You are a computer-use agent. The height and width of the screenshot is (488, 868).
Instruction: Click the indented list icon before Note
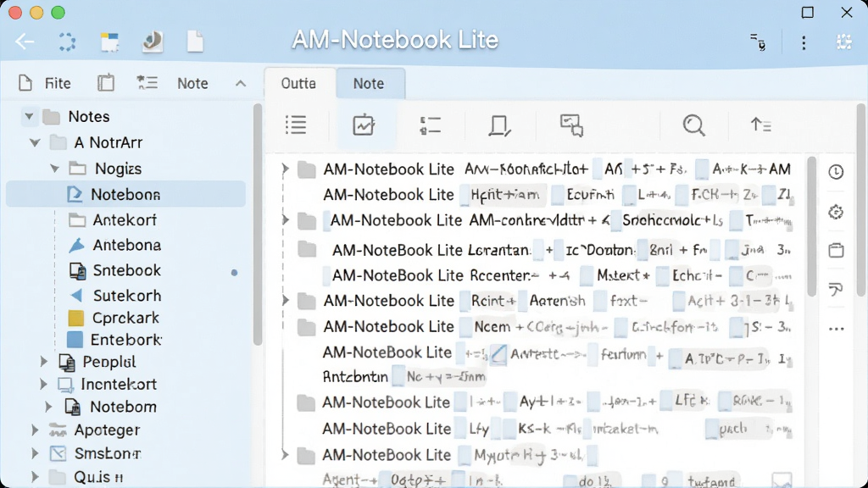click(147, 83)
